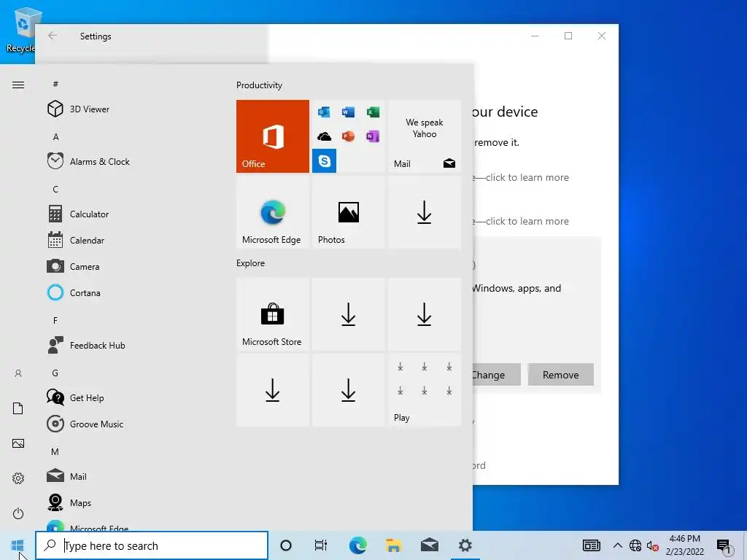Click the # header in the app list
Screen dimensions: 747x560
tap(55, 84)
